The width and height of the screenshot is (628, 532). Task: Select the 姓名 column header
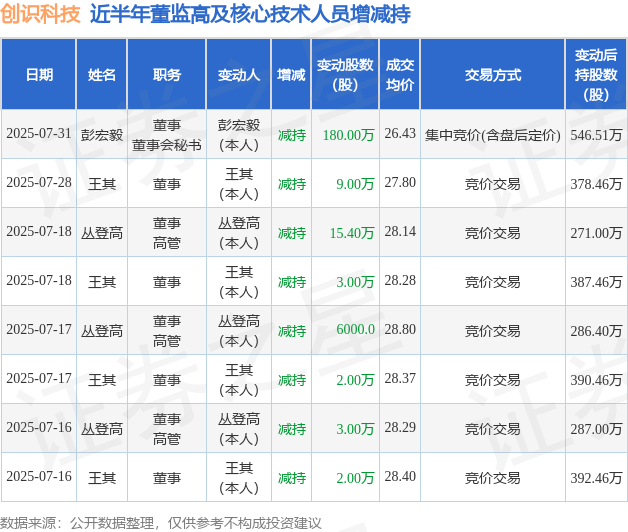(x=102, y=75)
